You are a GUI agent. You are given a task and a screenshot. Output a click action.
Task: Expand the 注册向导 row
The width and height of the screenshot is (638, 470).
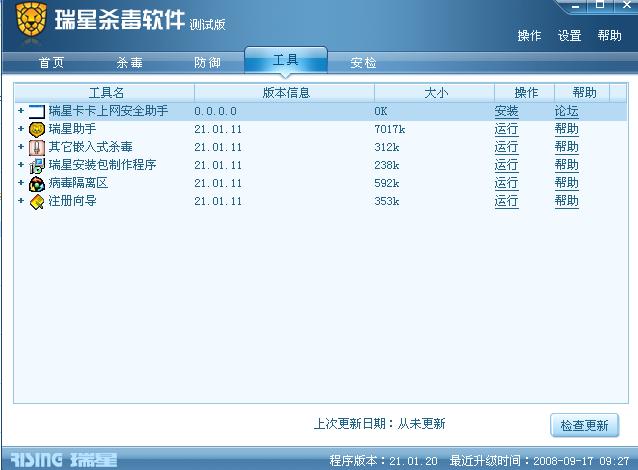pyautogui.click(x=21, y=200)
